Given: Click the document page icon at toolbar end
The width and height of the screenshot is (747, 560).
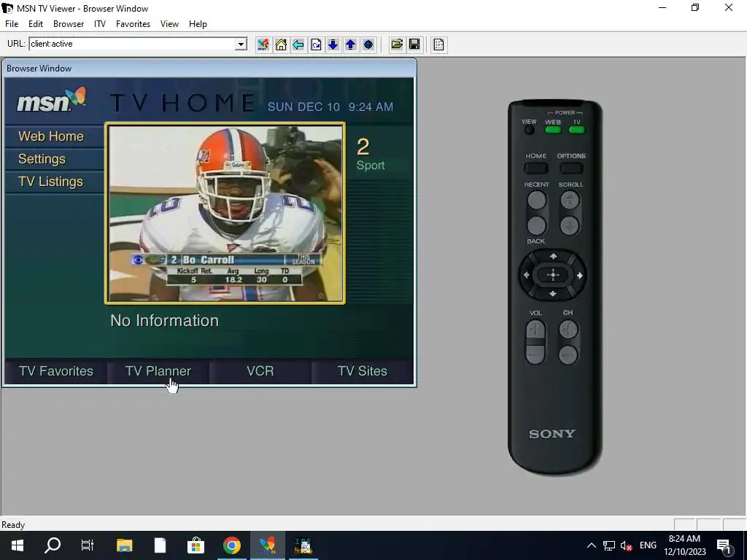Looking at the screenshot, I should click(x=438, y=44).
